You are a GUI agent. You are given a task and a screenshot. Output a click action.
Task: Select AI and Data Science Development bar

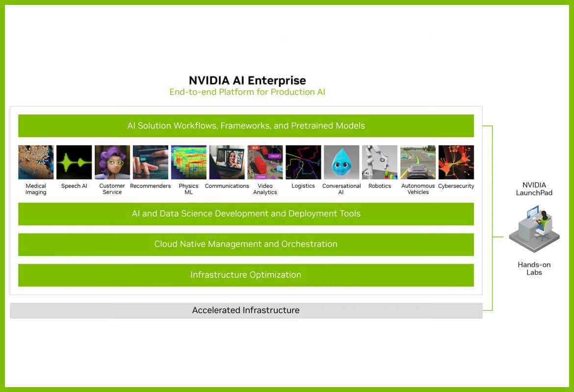coord(246,214)
